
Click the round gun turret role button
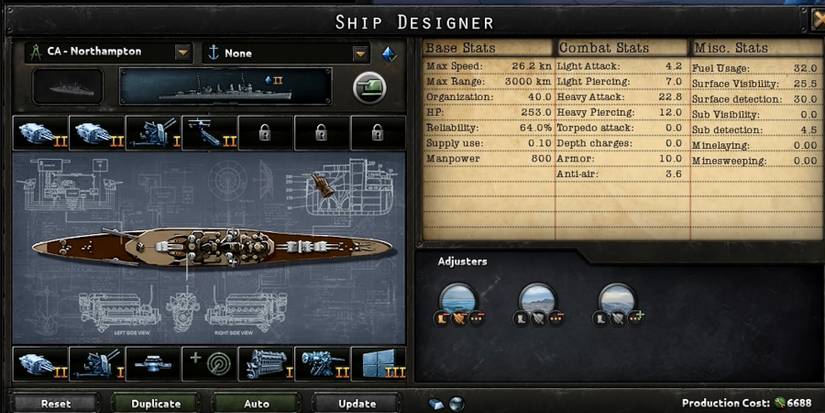pyautogui.click(x=370, y=87)
